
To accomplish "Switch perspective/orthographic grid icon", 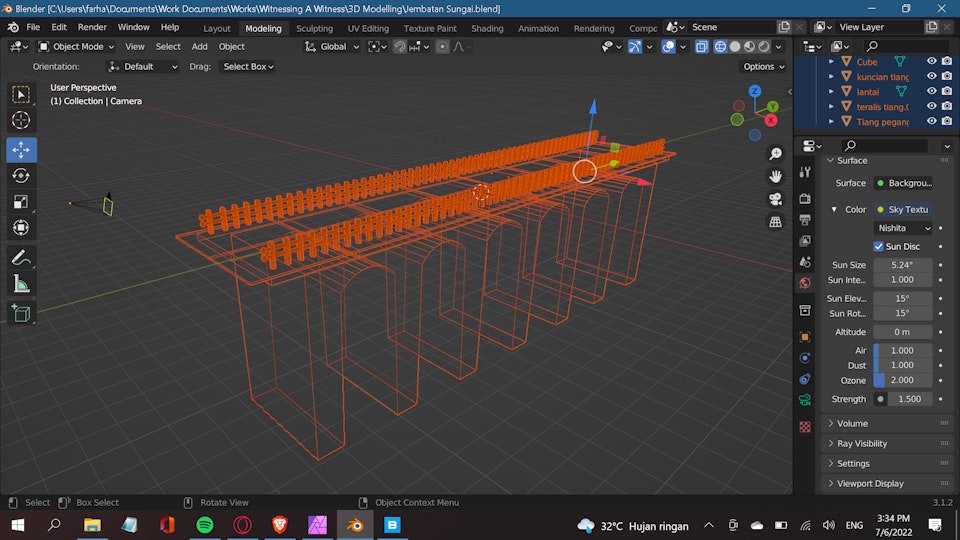I will tap(775, 222).
